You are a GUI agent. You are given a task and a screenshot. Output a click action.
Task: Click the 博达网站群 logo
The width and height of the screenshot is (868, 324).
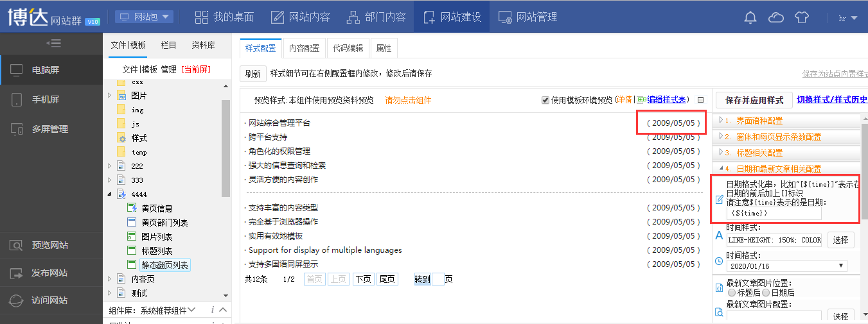point(54,17)
